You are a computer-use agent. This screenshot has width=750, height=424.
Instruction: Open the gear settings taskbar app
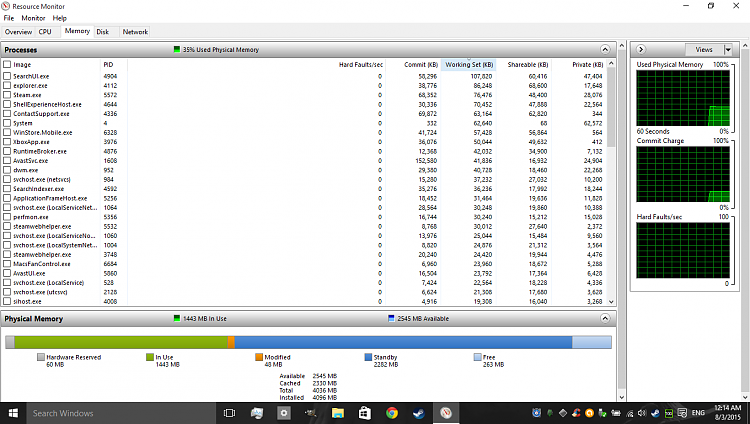click(284, 413)
